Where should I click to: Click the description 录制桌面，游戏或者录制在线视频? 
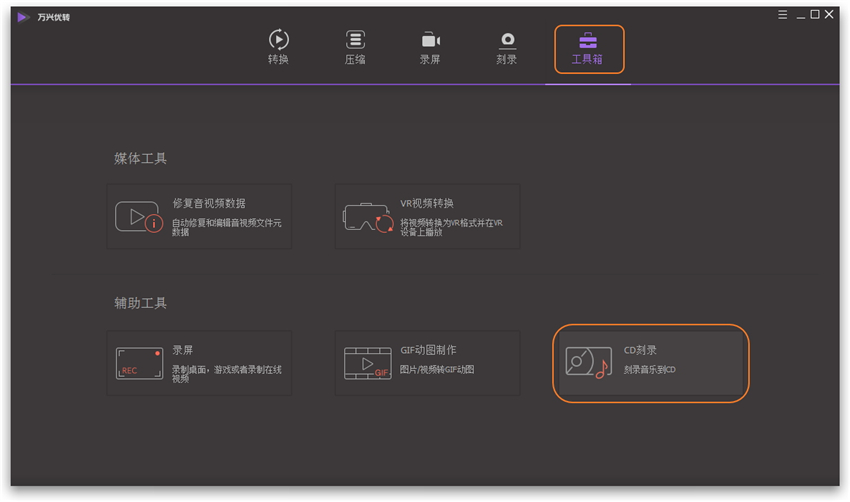(227, 374)
